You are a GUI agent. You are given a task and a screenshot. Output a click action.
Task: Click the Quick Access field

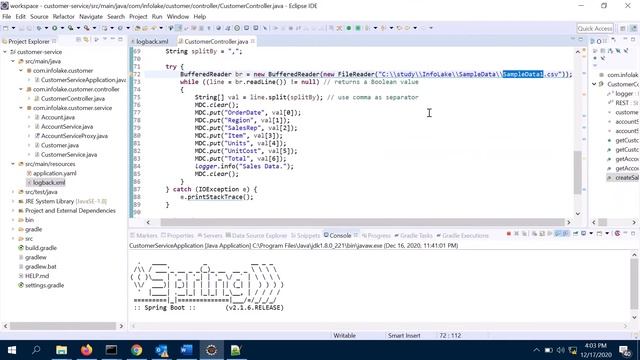[595, 28]
